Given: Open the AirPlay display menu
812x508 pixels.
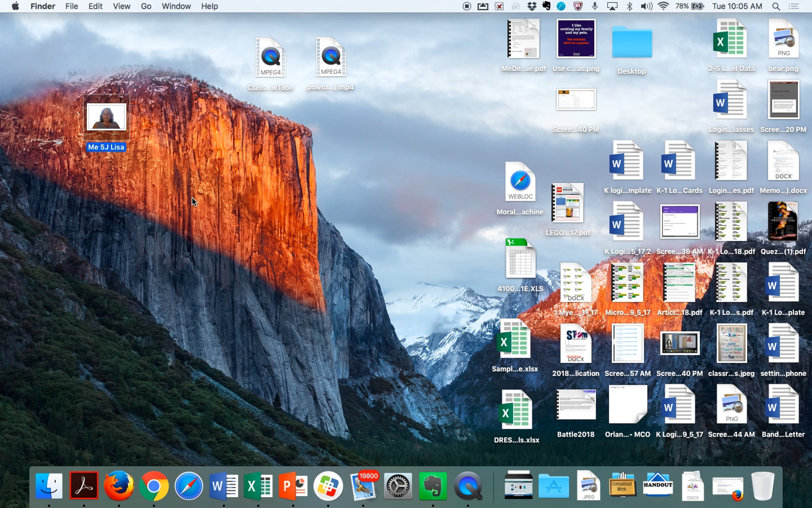Looking at the screenshot, I should click(x=612, y=6).
